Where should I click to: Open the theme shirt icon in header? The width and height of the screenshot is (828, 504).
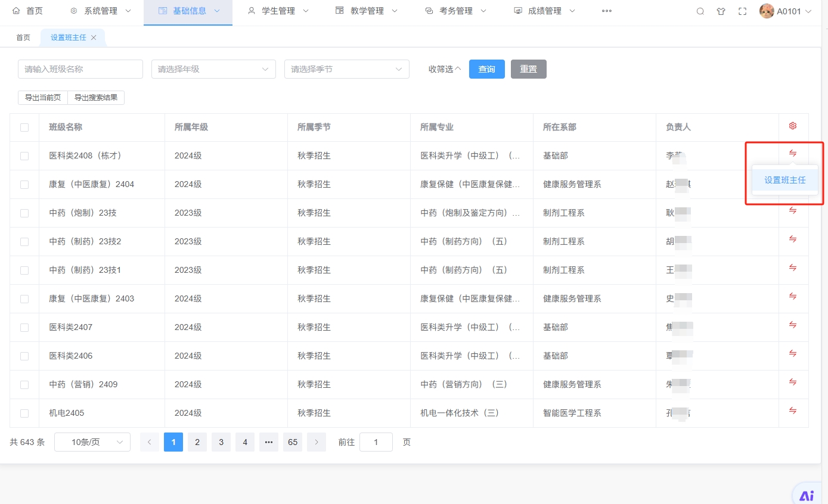tap(721, 11)
